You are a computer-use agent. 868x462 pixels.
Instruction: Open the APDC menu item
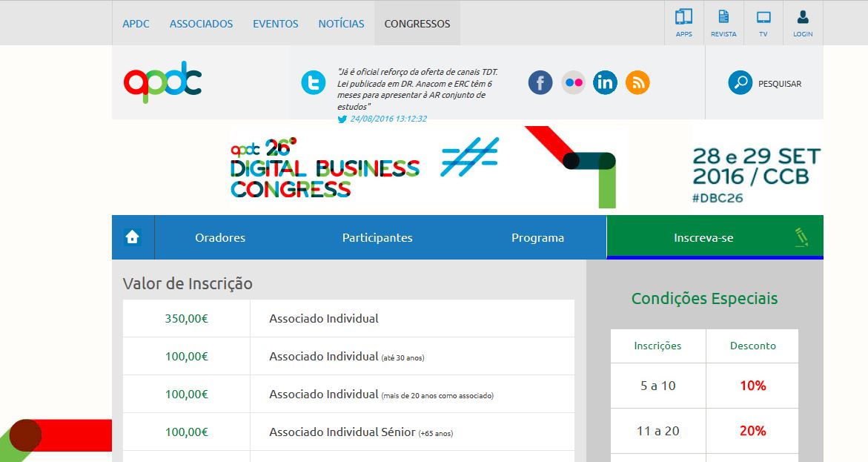136,24
